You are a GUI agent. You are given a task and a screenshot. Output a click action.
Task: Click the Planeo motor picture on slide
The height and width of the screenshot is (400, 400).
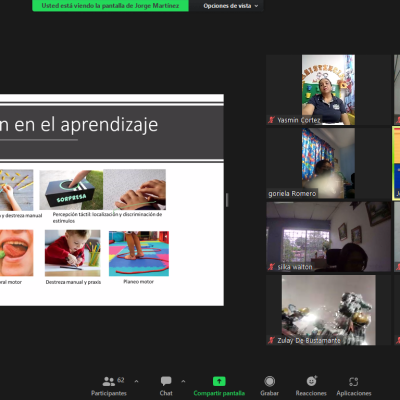(x=139, y=254)
